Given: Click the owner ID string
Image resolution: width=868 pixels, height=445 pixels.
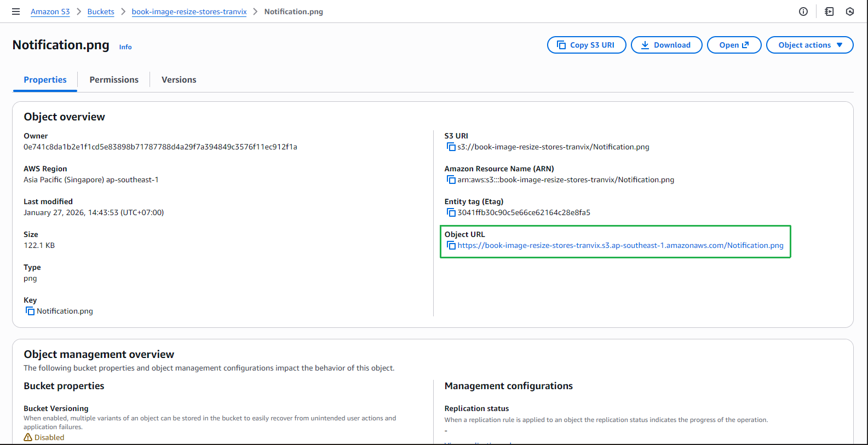Looking at the screenshot, I should [x=160, y=147].
